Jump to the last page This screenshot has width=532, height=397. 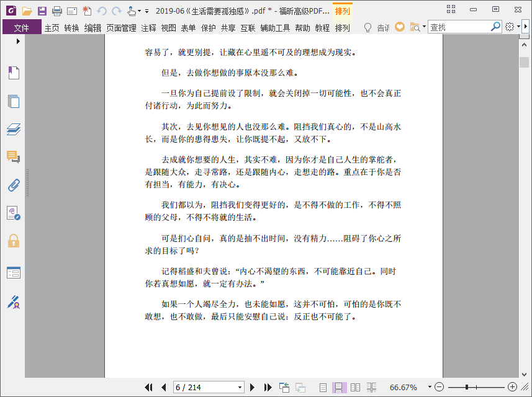[268, 387]
